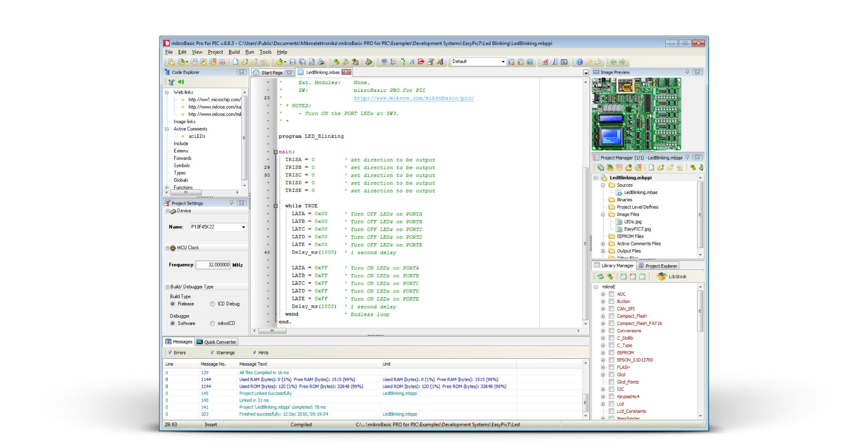868x448 pixels.
Task: Switch to the Quick Converter tab
Action: pos(216,342)
